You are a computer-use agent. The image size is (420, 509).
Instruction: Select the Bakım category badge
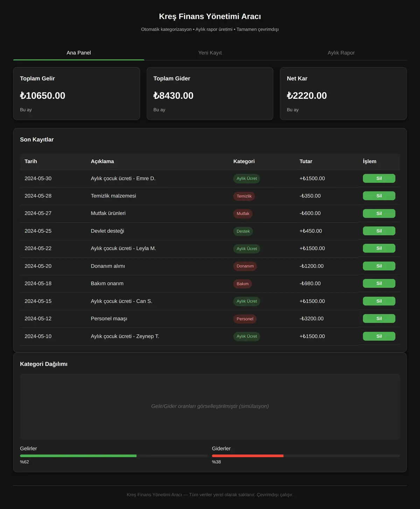(x=243, y=284)
